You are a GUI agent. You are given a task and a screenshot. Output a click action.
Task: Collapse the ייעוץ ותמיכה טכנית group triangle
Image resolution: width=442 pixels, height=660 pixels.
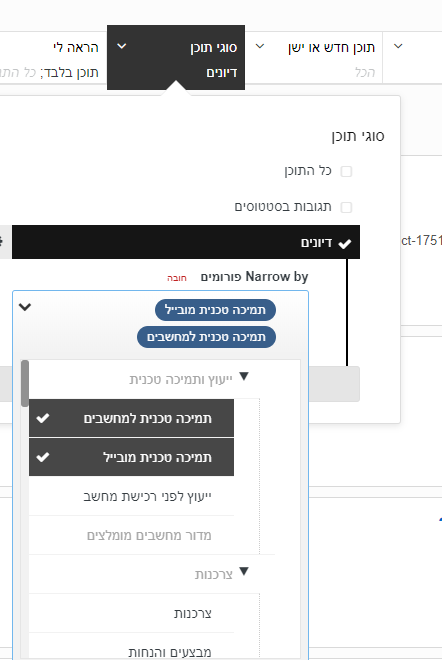[x=244, y=376]
